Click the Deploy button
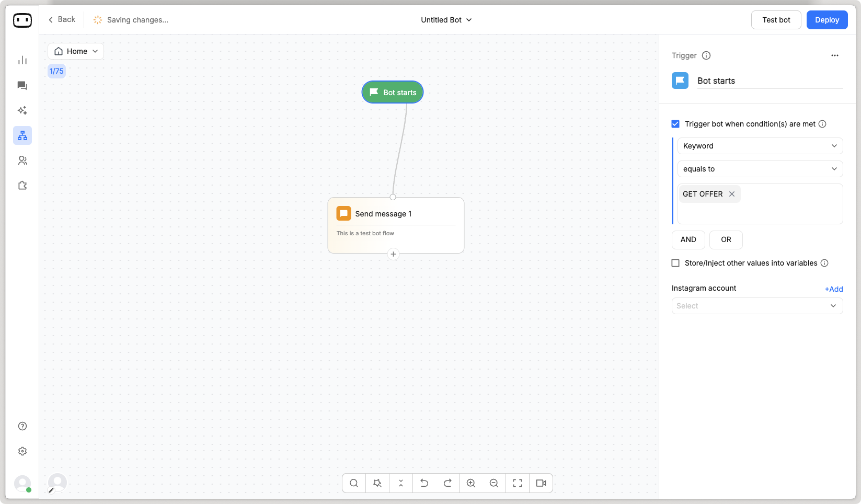Screen dimensions: 861x504 826,20
